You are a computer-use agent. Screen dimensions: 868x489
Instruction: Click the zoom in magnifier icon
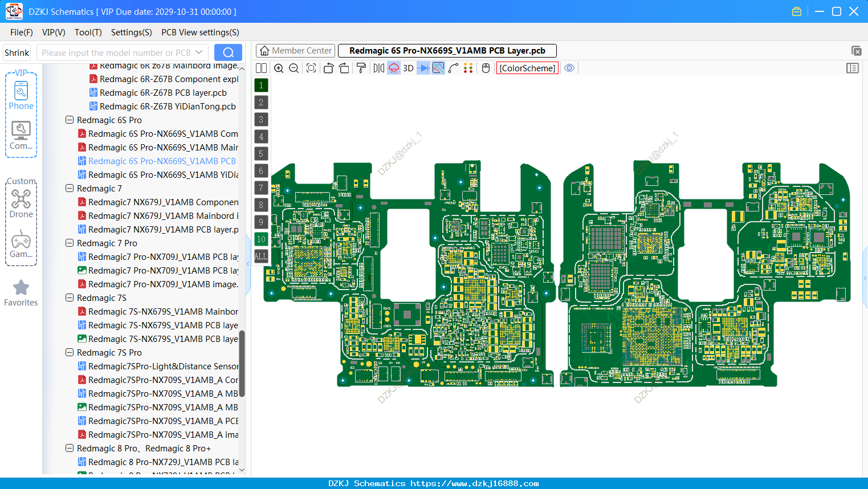coord(279,68)
